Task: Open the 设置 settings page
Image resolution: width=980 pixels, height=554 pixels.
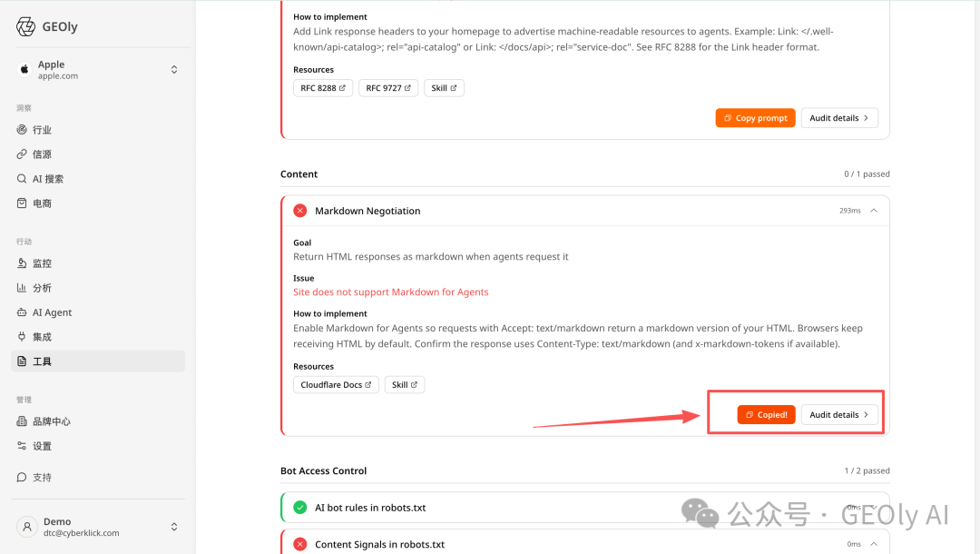Action: 97,446
